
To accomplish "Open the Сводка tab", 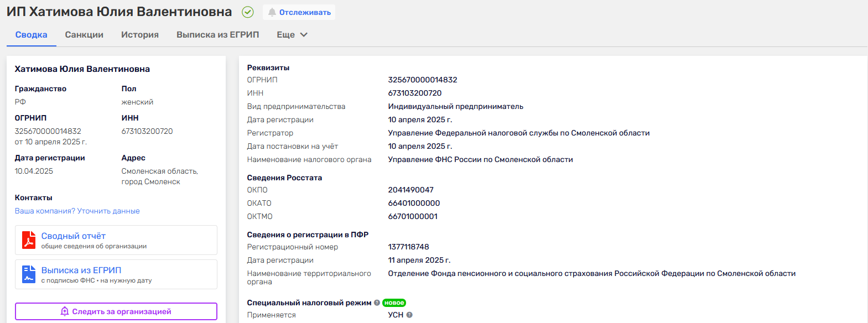I will tap(32, 34).
